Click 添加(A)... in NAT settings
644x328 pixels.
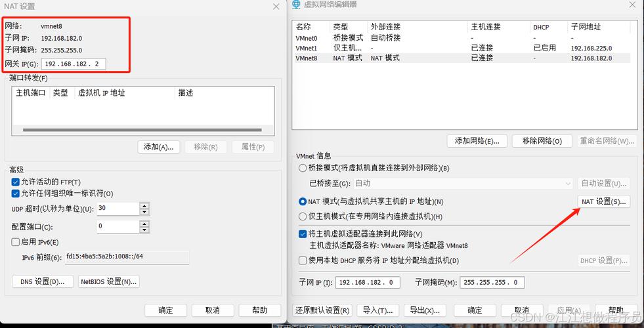pos(159,147)
